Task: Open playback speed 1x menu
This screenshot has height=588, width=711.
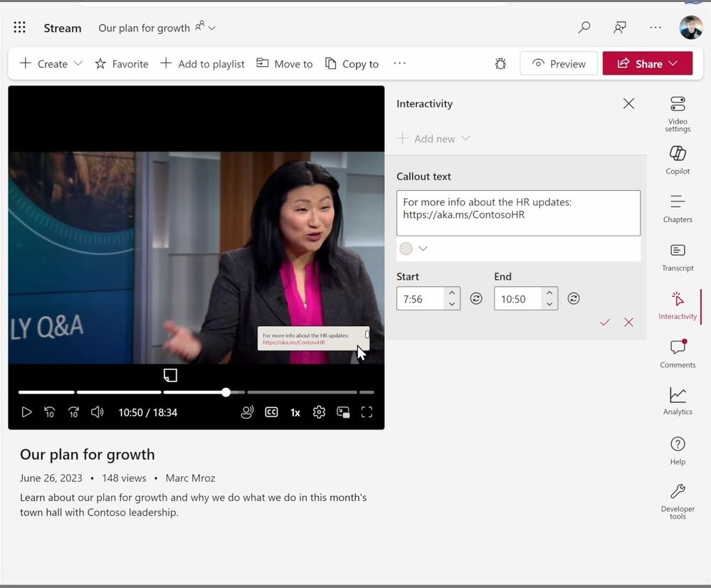Action: (x=295, y=412)
